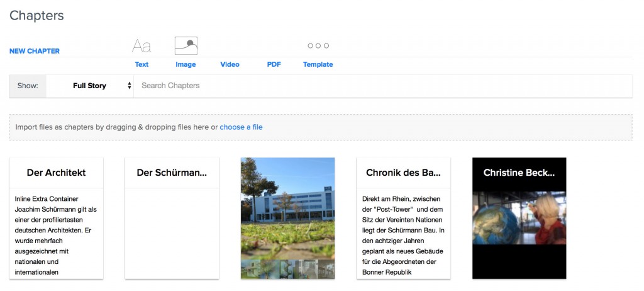Open the Der Schürman... chapter card
644x291 pixels.
(x=172, y=218)
